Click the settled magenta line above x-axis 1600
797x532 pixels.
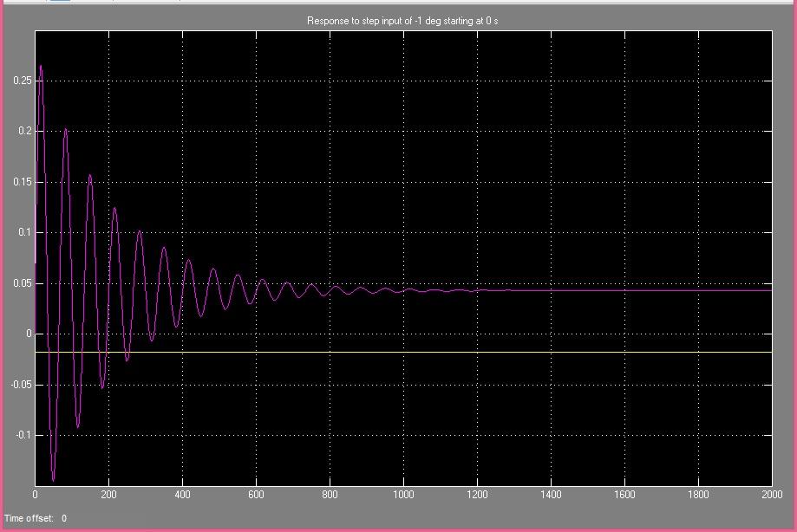[624, 289]
